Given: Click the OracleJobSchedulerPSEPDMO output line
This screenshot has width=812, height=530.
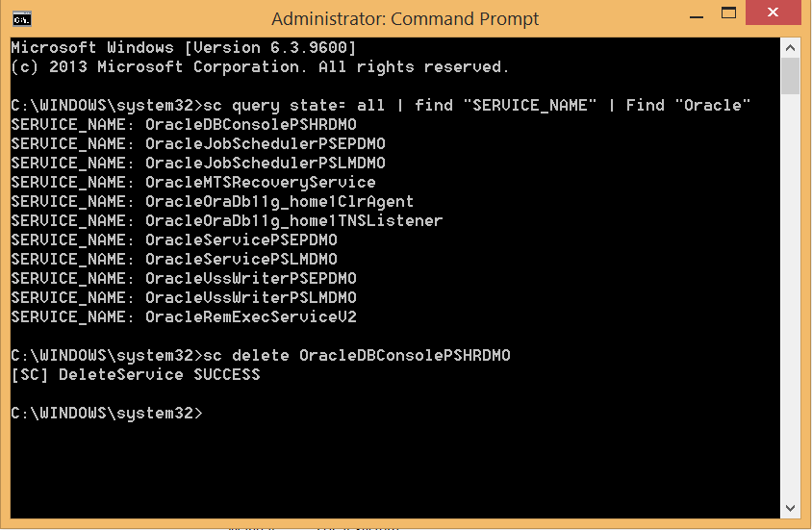Looking at the screenshot, I should coord(198,144).
